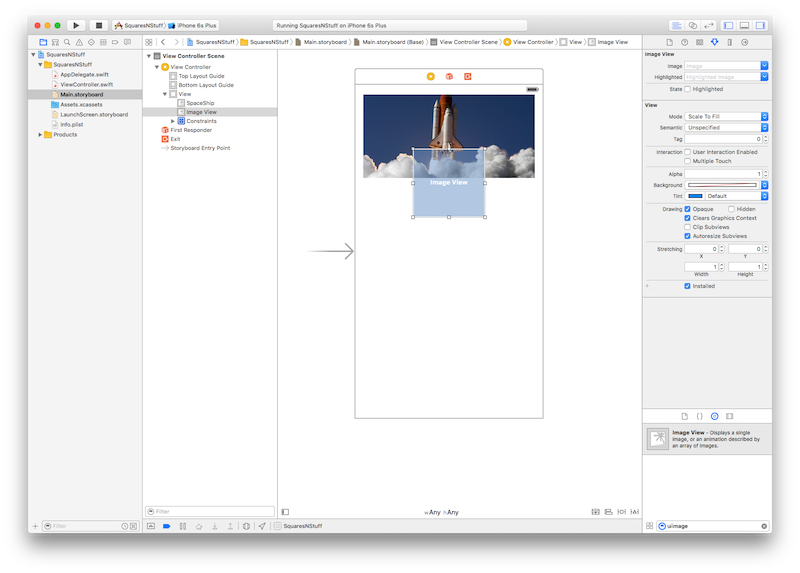Select AppDelegate.swift in navigator
The width and height of the screenshot is (800, 573).
[84, 74]
